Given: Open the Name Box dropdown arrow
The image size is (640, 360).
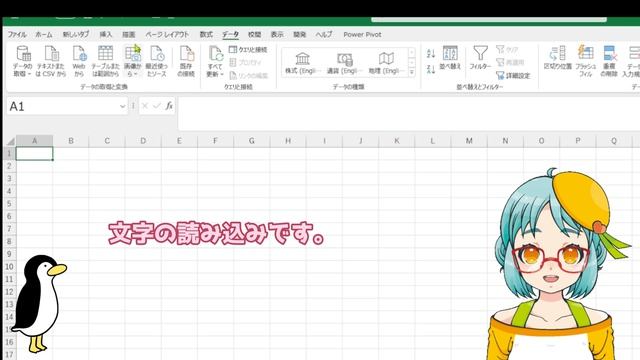Looking at the screenshot, I should [x=122, y=107].
